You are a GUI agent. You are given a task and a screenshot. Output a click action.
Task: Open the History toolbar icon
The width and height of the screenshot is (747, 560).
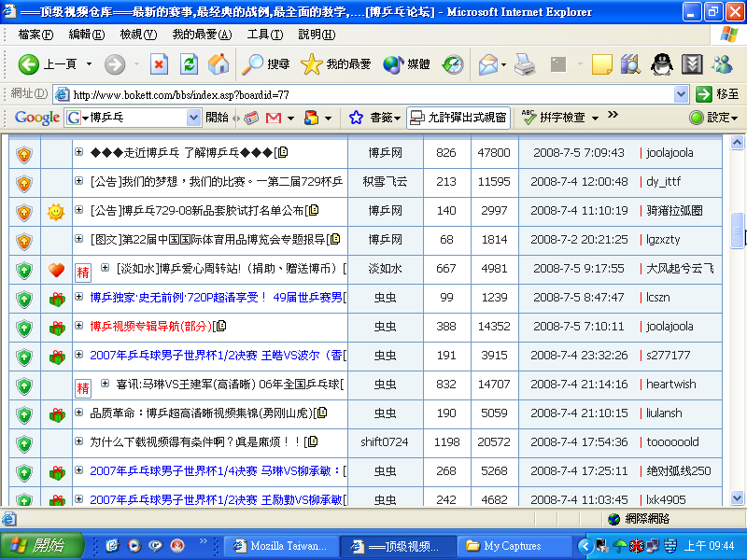click(x=453, y=64)
